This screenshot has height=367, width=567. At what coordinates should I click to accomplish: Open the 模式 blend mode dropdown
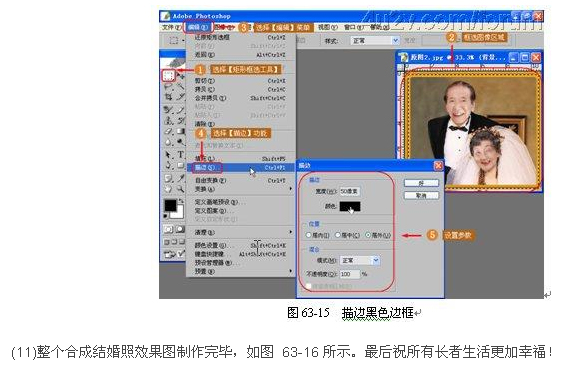(x=360, y=260)
